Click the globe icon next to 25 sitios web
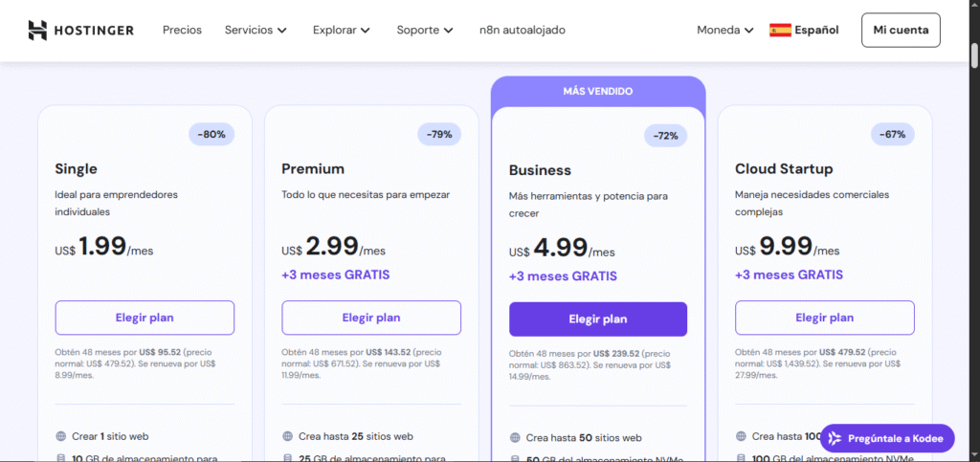Image resolution: width=980 pixels, height=462 pixels. click(x=288, y=436)
